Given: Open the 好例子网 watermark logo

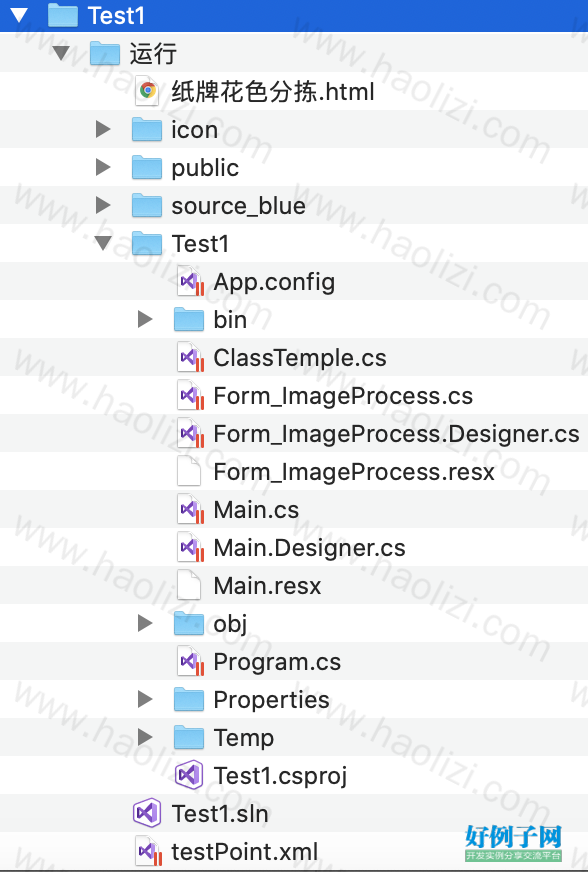Looking at the screenshot, I should [513, 843].
